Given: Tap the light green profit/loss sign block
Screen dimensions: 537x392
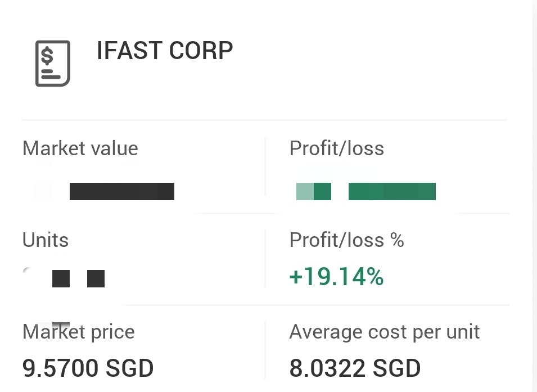Looking at the screenshot, I should coord(305,191).
